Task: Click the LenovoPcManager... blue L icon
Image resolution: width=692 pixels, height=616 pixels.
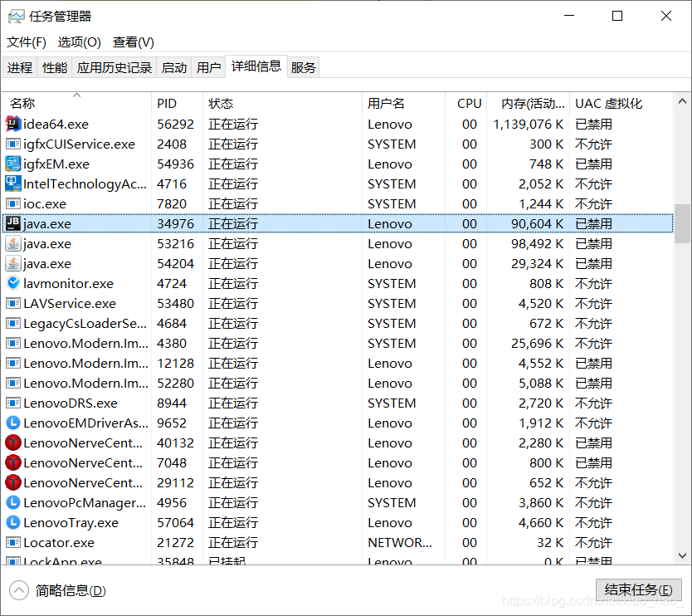Action: tap(13, 502)
